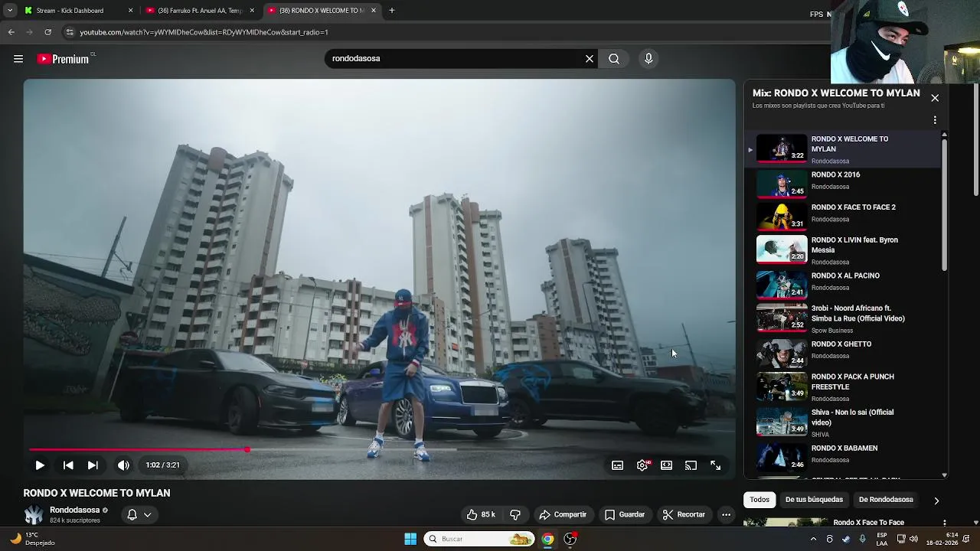Open the YouTube hamburger guide menu
Image resolution: width=980 pixels, height=551 pixels.
click(x=18, y=59)
